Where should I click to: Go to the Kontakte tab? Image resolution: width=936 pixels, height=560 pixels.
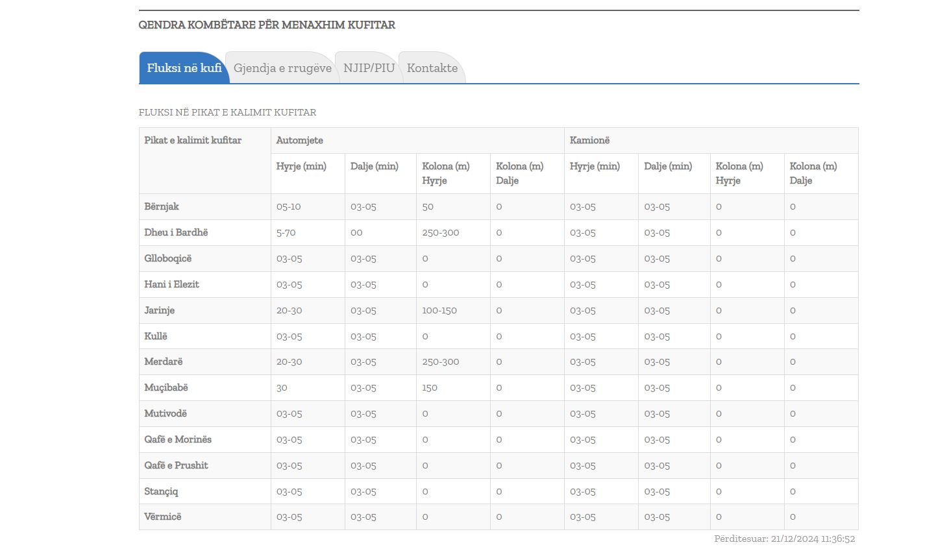click(432, 68)
